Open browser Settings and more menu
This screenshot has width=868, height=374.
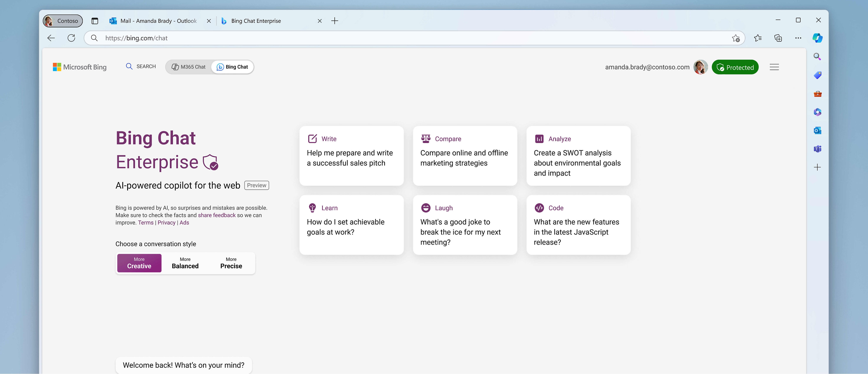point(798,38)
